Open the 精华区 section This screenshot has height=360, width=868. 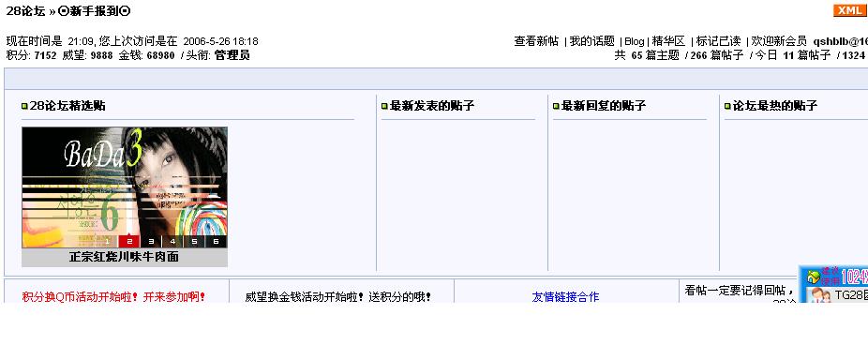[x=668, y=41]
